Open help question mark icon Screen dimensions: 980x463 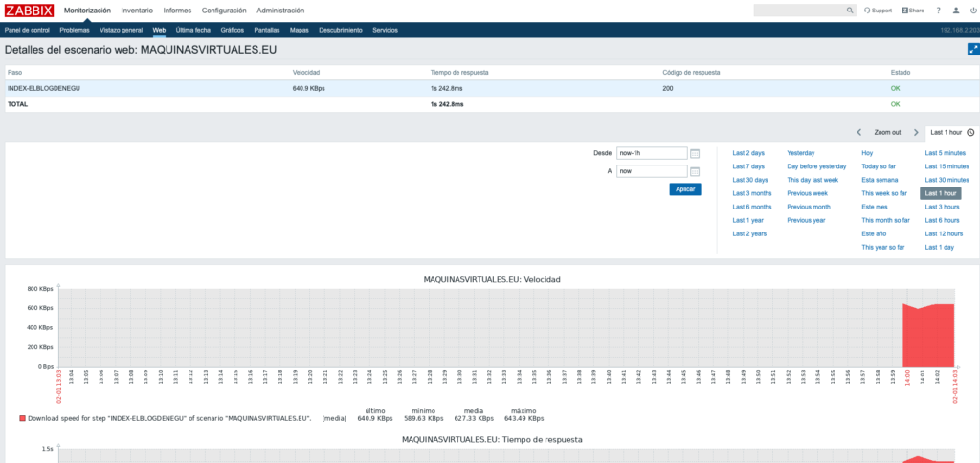[938, 11]
